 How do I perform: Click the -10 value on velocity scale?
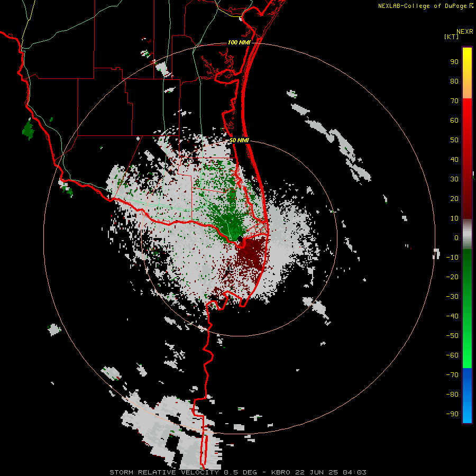click(452, 258)
